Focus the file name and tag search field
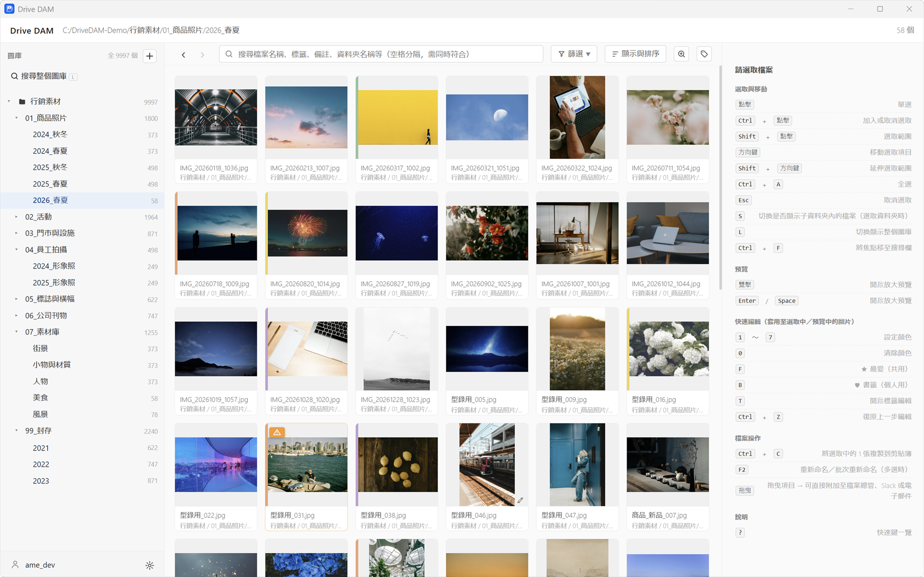Image resolution: width=924 pixels, height=577 pixels. [381, 54]
